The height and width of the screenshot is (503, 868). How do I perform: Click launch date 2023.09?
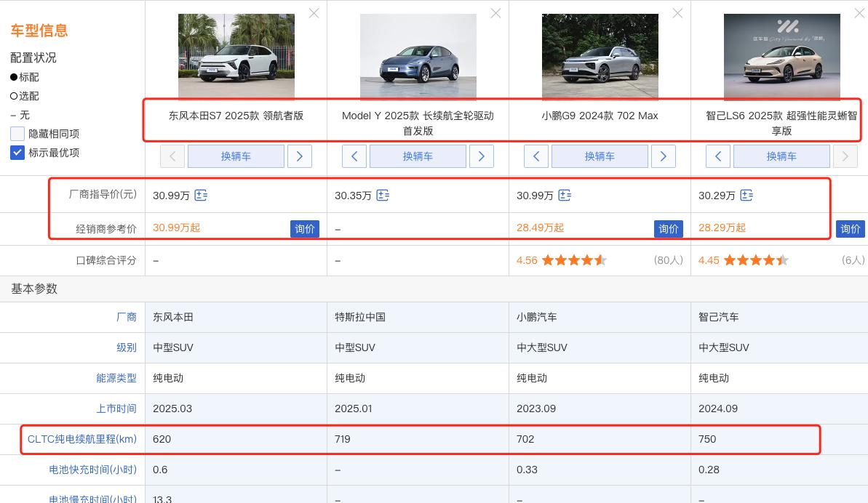click(x=536, y=409)
